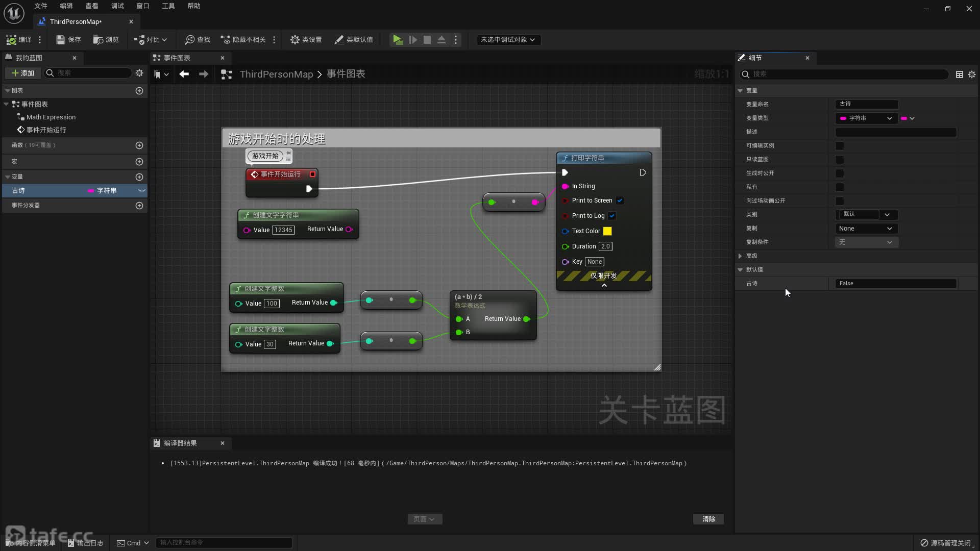Open the debug object selector dropdown
The width and height of the screenshot is (980, 551).
point(508,40)
